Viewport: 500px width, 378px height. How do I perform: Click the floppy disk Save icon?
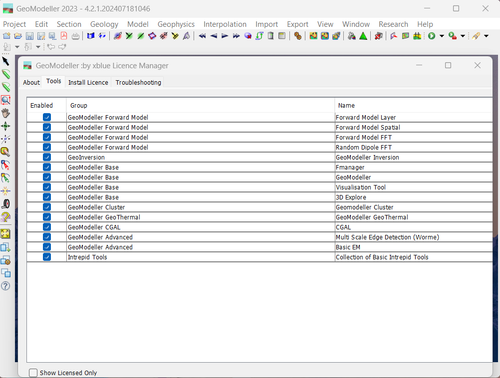pos(29,36)
